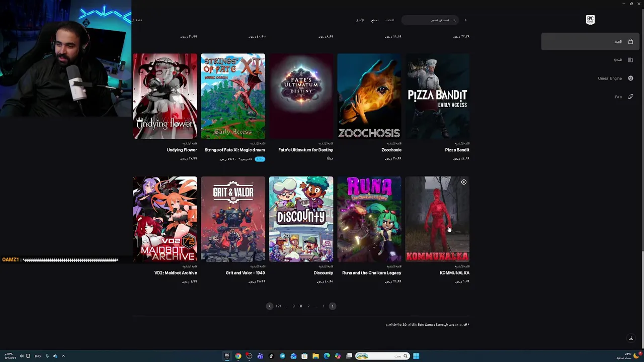644x362 pixels.
Task: Click the 'Undying Flower' title link
Action: pos(182,150)
